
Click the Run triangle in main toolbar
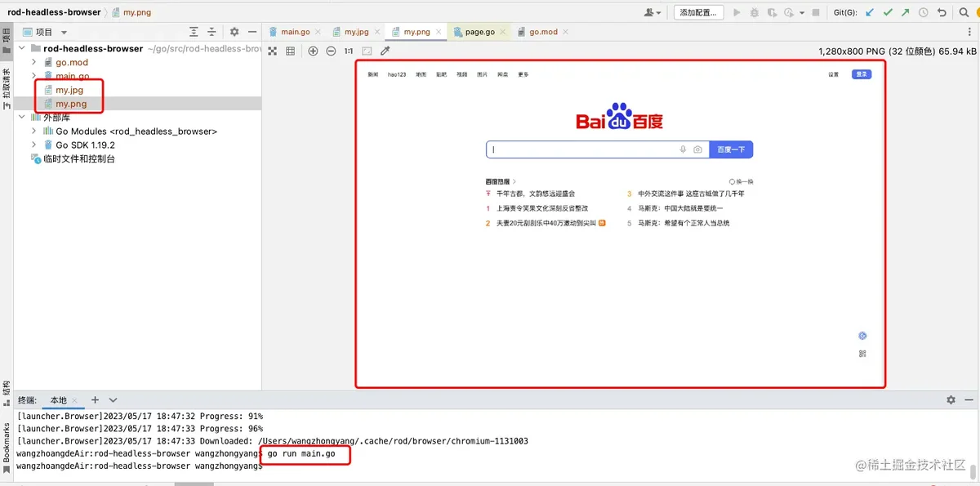[737, 12]
